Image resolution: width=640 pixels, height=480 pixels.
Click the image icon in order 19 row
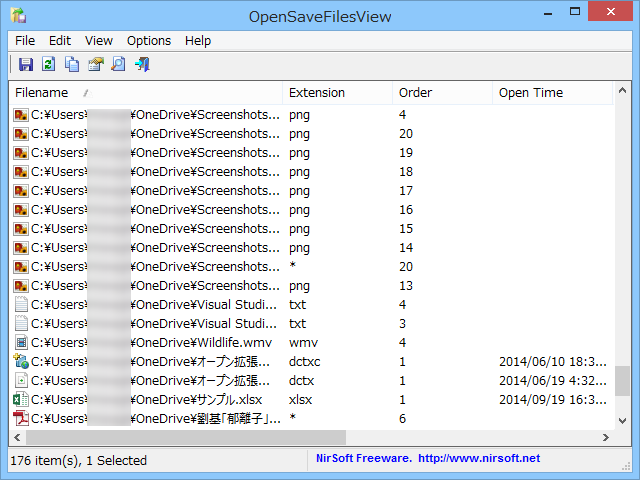coord(21,153)
